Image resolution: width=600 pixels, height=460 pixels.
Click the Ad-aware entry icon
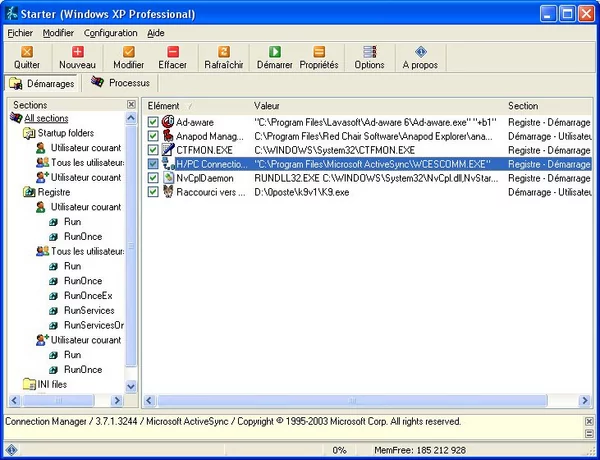coord(168,122)
